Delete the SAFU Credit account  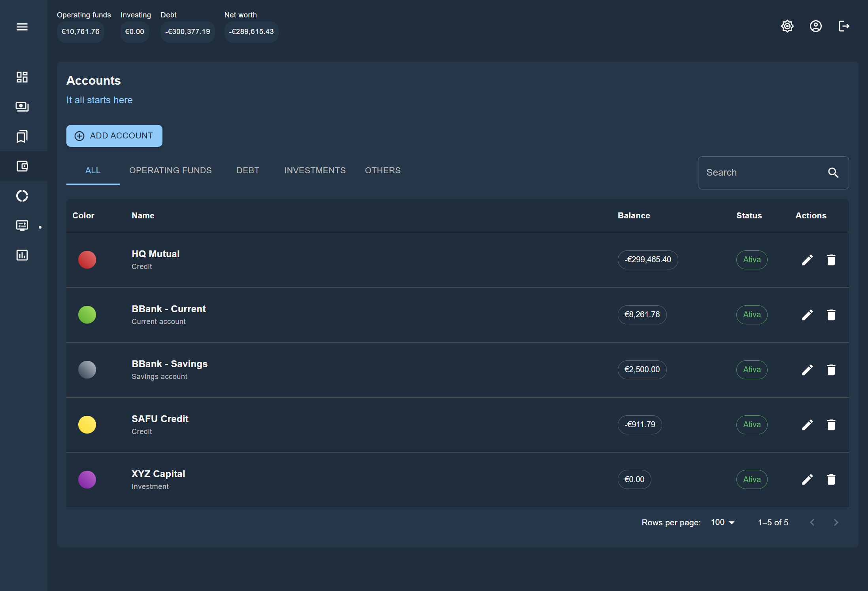pyautogui.click(x=831, y=425)
